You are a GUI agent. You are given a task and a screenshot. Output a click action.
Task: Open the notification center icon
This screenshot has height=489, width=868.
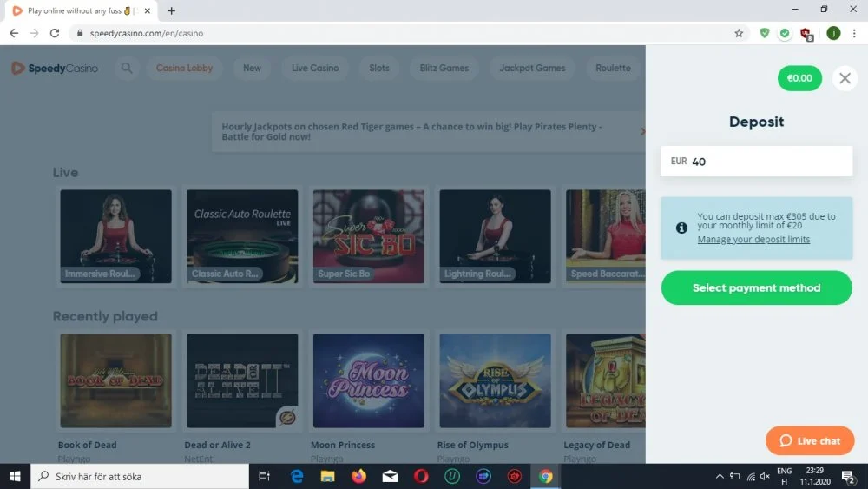[848, 476]
